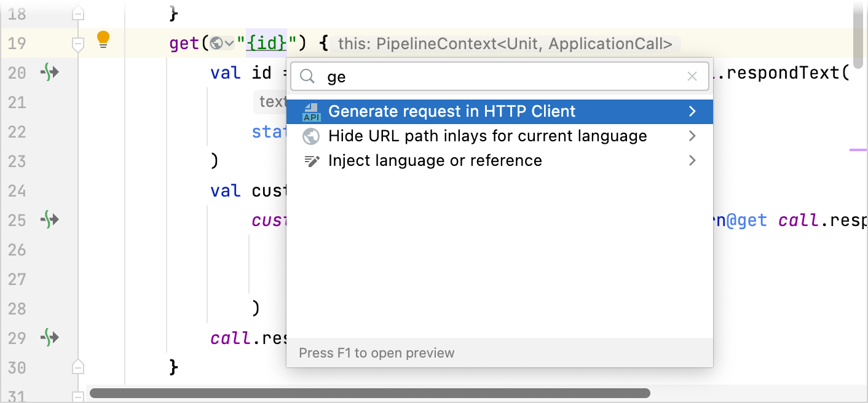Click the globe URL inlay icon inside get()
Screen dimensions: 868x403
(x=216, y=43)
